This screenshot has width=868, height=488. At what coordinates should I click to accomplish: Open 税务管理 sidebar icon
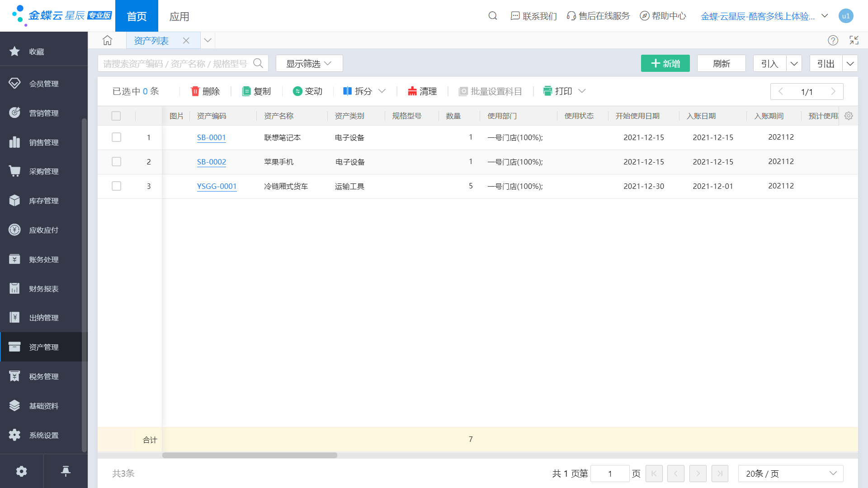(x=14, y=376)
